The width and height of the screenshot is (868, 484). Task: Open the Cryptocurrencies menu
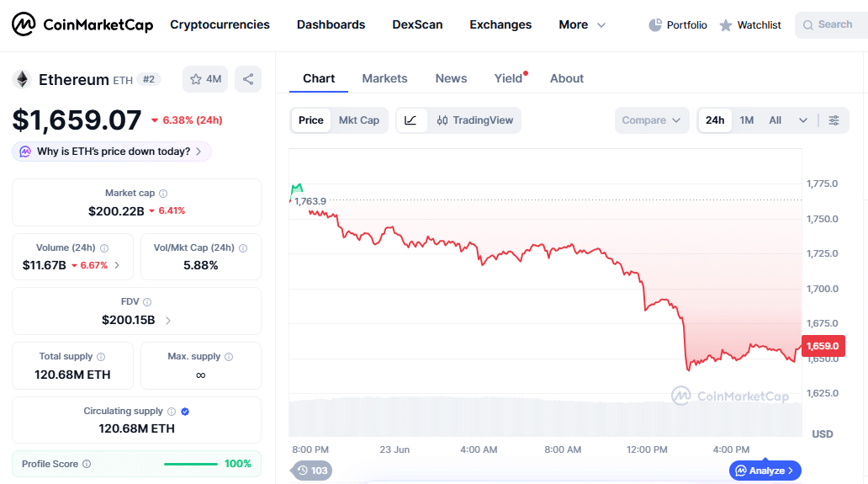point(220,25)
